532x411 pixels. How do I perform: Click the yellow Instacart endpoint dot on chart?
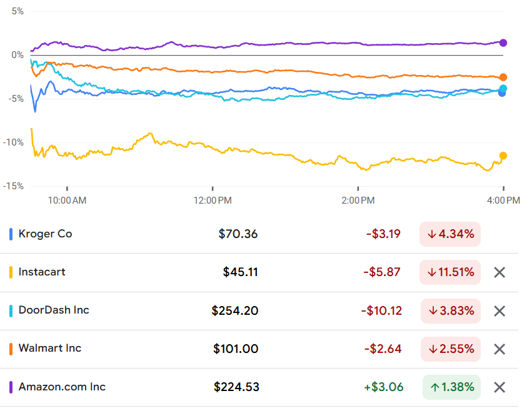pos(503,156)
